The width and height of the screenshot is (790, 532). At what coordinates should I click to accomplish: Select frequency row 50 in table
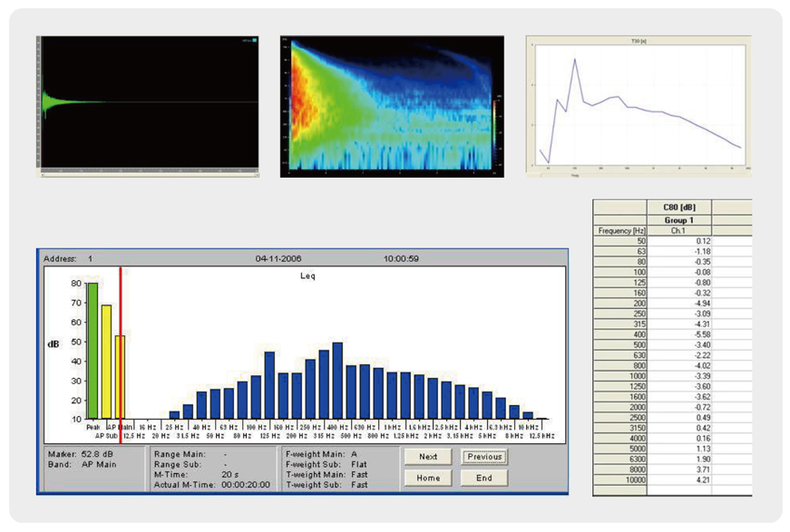pos(620,241)
